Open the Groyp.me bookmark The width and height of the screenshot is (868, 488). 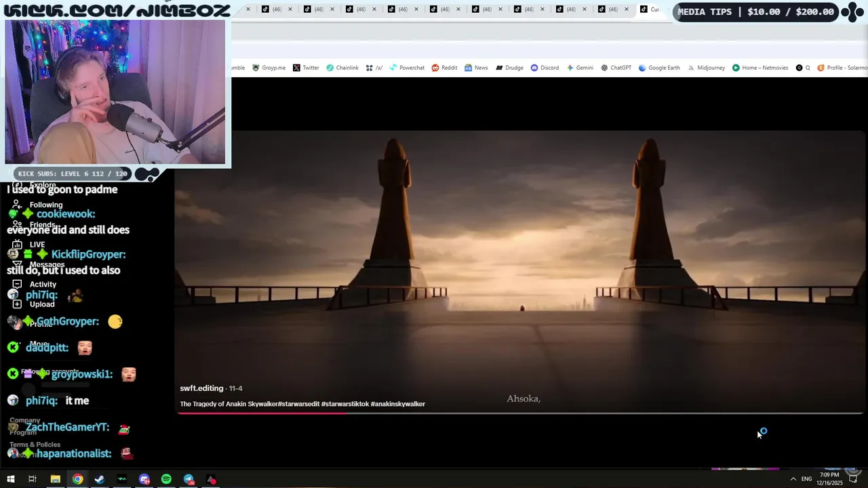pyautogui.click(x=269, y=68)
